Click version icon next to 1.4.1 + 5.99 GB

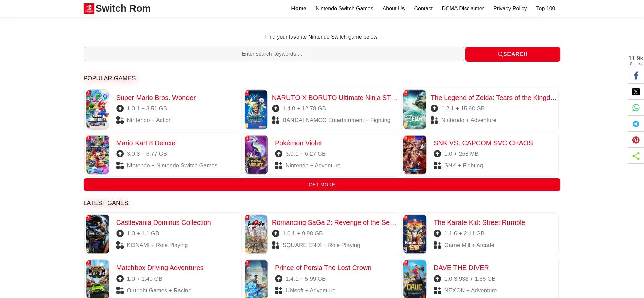tap(279, 279)
